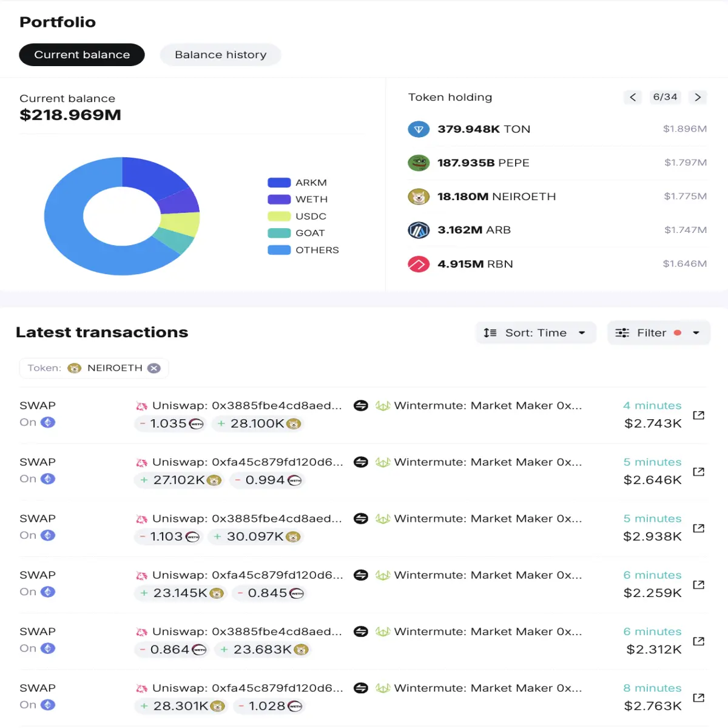728x728 pixels.
Task: Open external link for the $2.743K swap
Action: (699, 415)
